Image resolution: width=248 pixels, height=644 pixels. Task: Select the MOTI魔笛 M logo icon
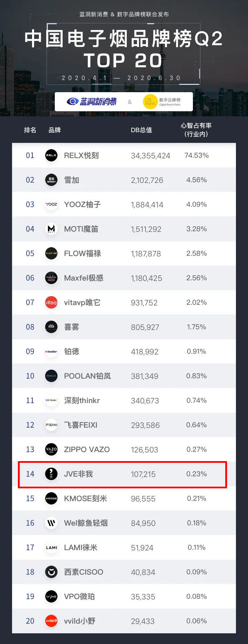51,229
